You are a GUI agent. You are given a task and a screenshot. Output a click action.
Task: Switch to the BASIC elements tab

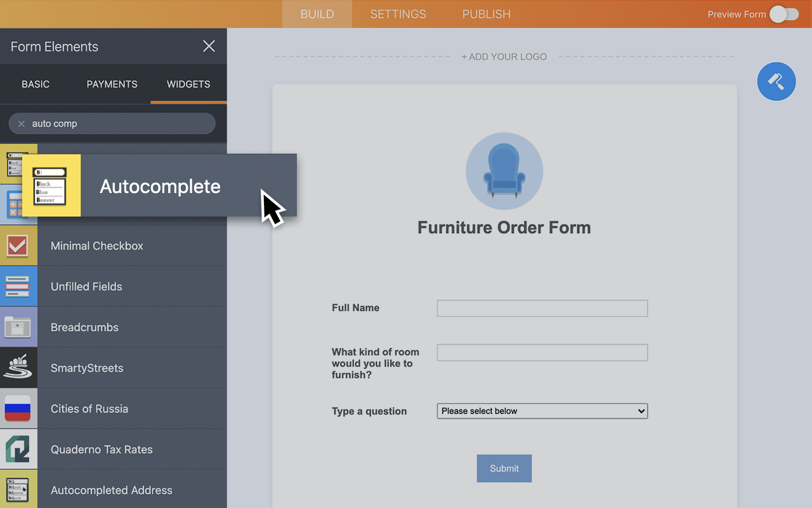click(36, 84)
